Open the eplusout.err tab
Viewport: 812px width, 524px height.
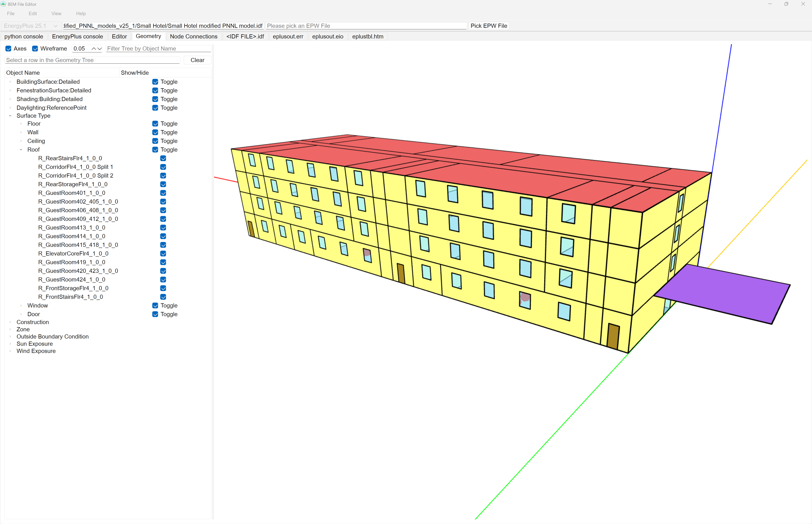[x=288, y=36]
